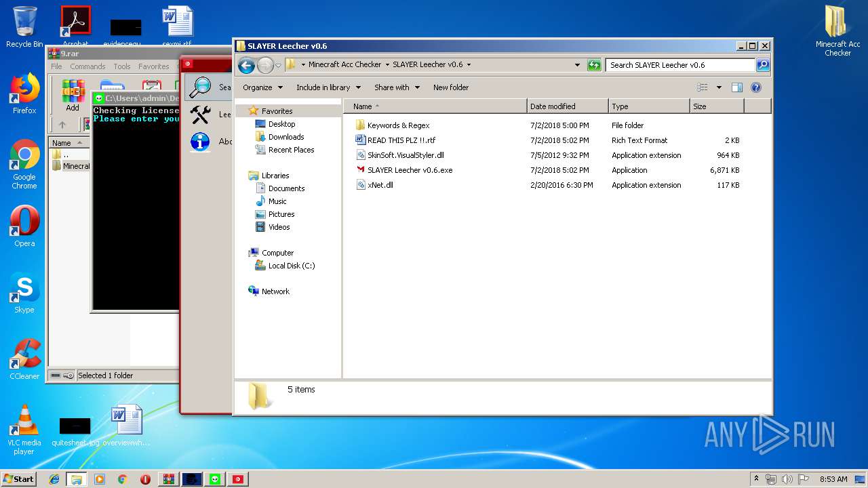Click the green refresh button in address bar

[x=594, y=65]
